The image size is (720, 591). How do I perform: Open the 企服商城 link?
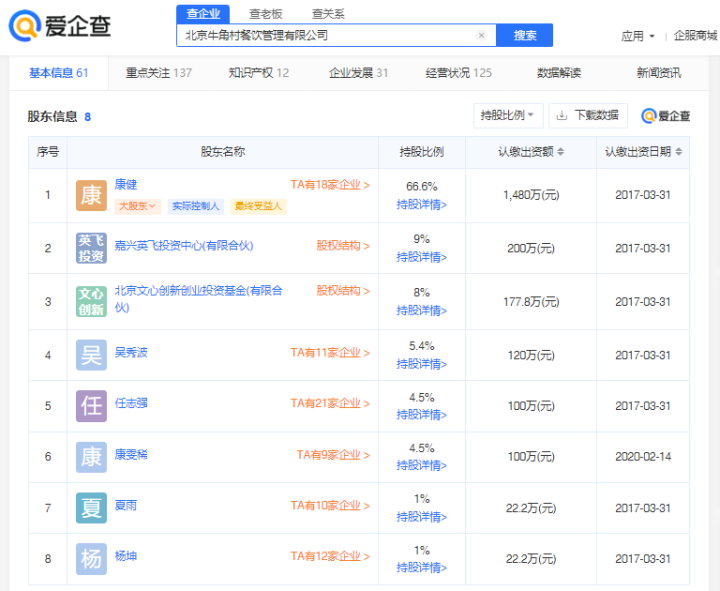695,36
